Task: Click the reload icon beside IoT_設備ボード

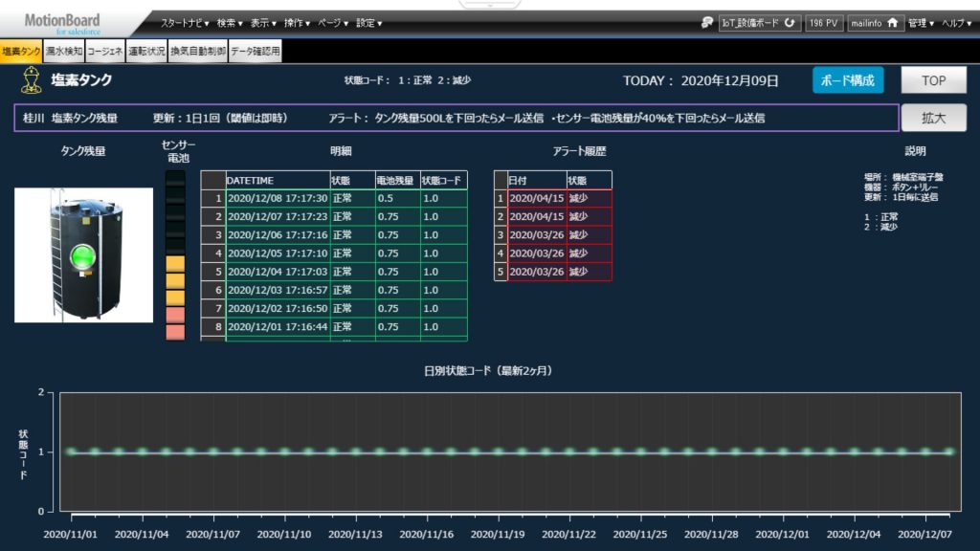Action: point(791,23)
